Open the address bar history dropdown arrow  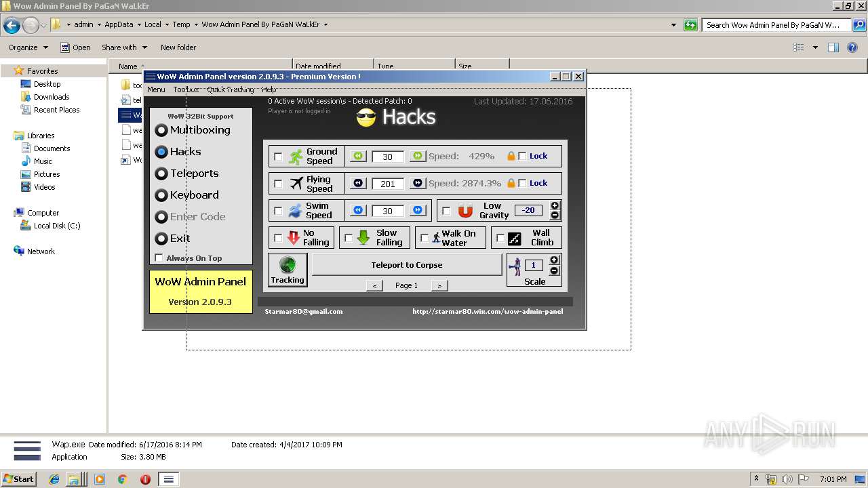click(x=673, y=25)
